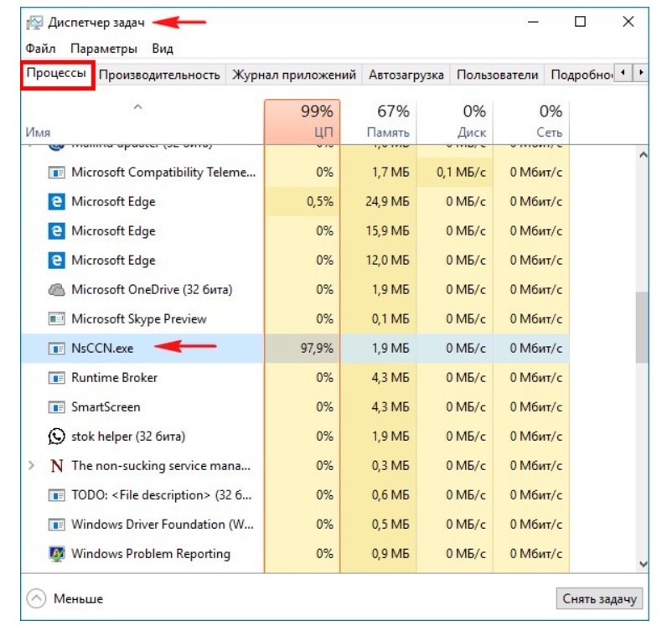The height and width of the screenshot is (626, 672).
Task: Click the 0,5 МБ memory value
Action: coord(390,525)
